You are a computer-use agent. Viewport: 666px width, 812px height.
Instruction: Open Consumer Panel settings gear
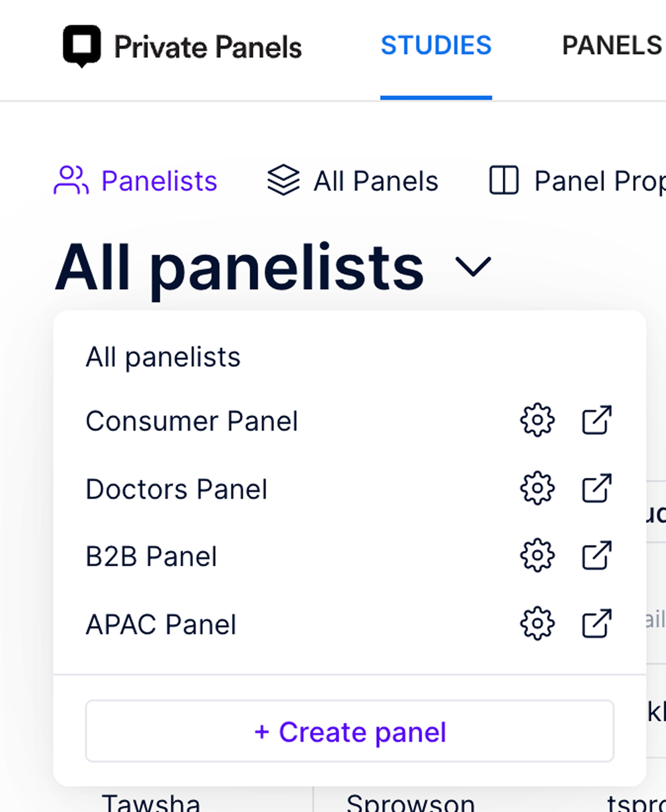click(537, 420)
